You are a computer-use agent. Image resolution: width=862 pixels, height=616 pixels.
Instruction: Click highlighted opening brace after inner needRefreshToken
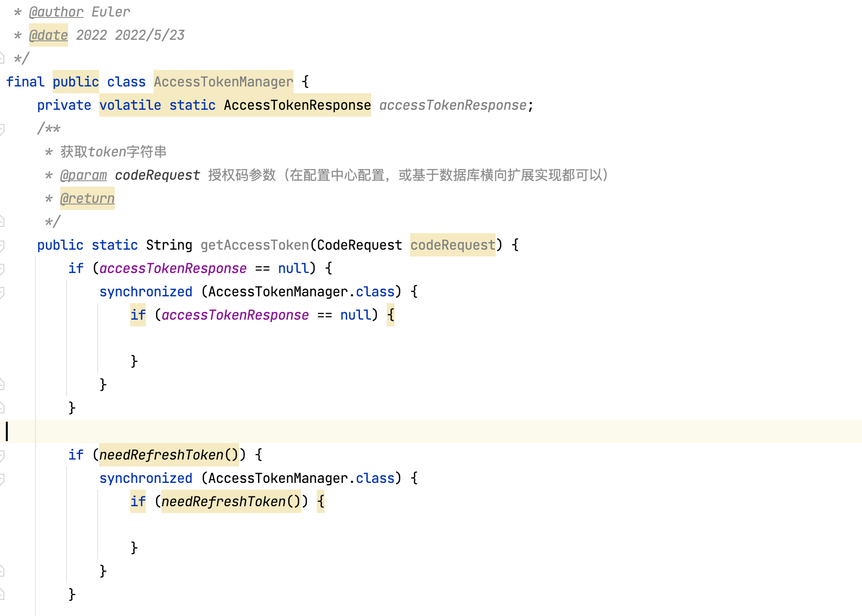(x=321, y=501)
